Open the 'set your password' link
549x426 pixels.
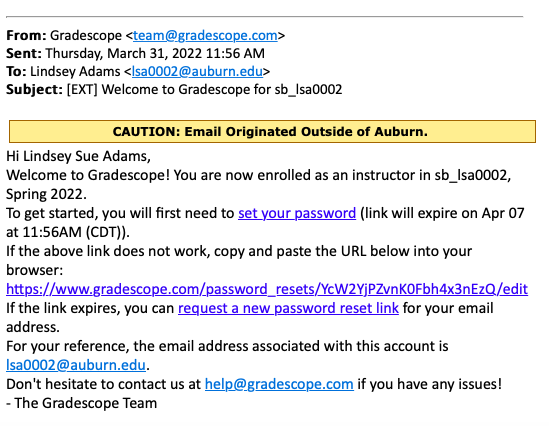pos(297,213)
